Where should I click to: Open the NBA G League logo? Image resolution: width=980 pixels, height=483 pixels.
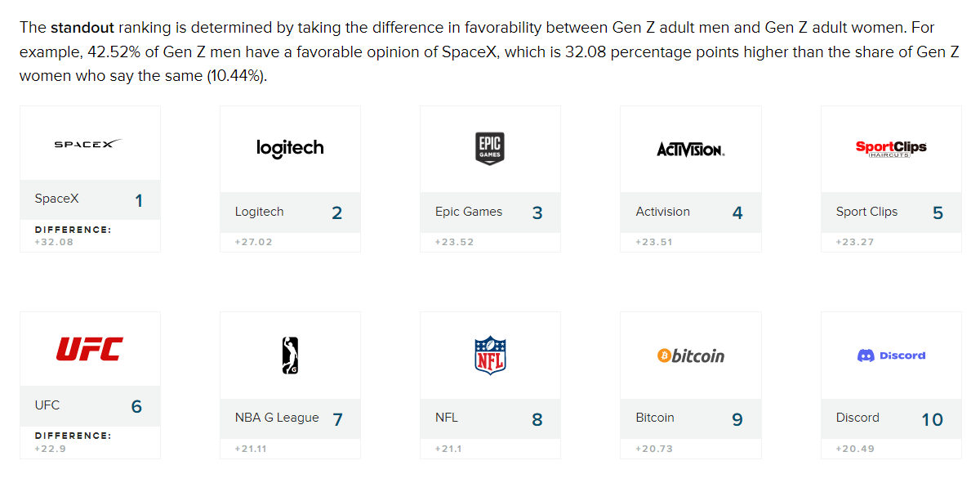[290, 356]
